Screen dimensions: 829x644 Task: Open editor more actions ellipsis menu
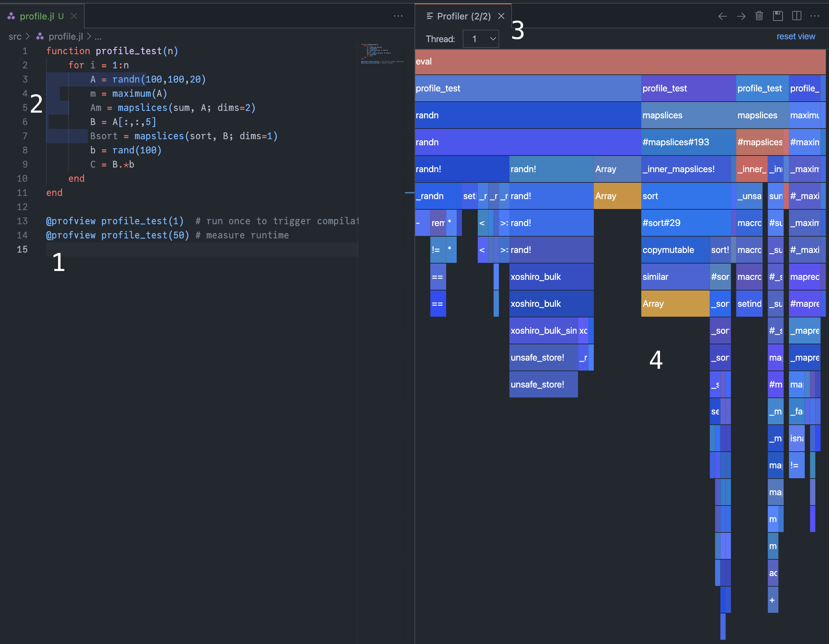[x=398, y=16]
